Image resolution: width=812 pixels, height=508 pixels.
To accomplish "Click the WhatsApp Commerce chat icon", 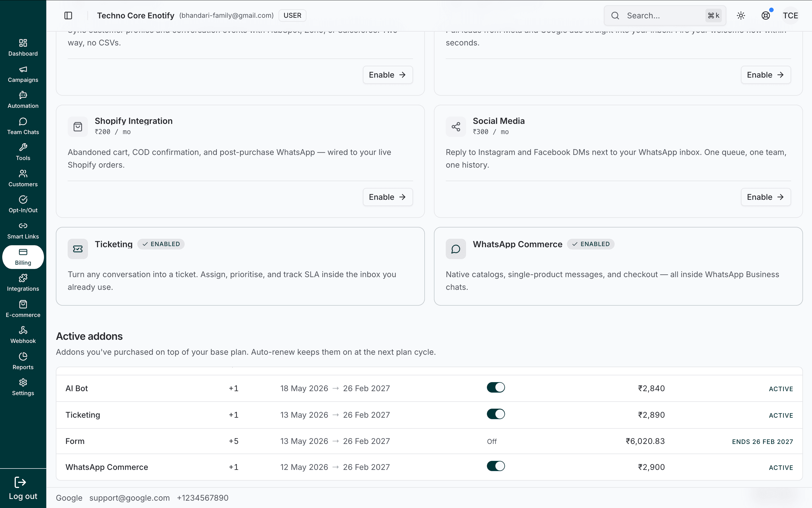I will tap(456, 249).
